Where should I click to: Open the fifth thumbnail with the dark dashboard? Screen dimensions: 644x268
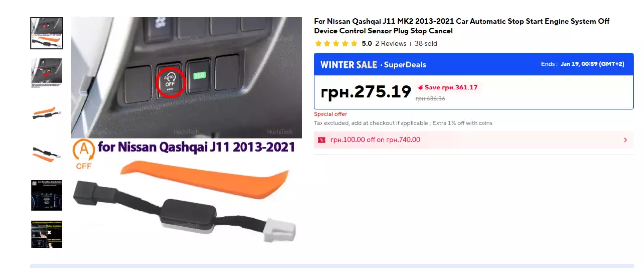[x=46, y=195]
